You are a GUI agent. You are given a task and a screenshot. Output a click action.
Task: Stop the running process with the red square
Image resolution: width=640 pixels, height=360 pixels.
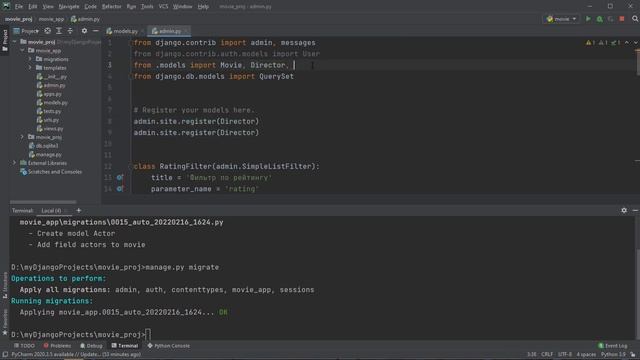point(622,19)
